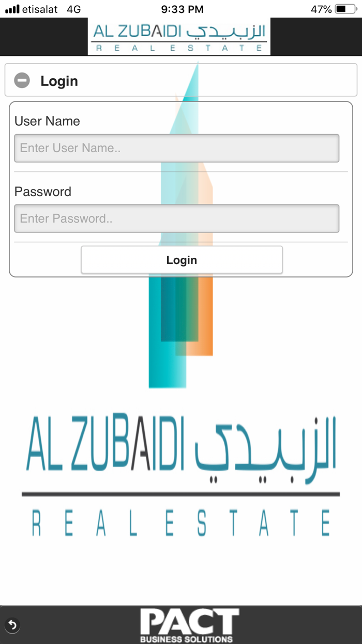Click the AL ZUBAIDI logo in the header

(179, 36)
